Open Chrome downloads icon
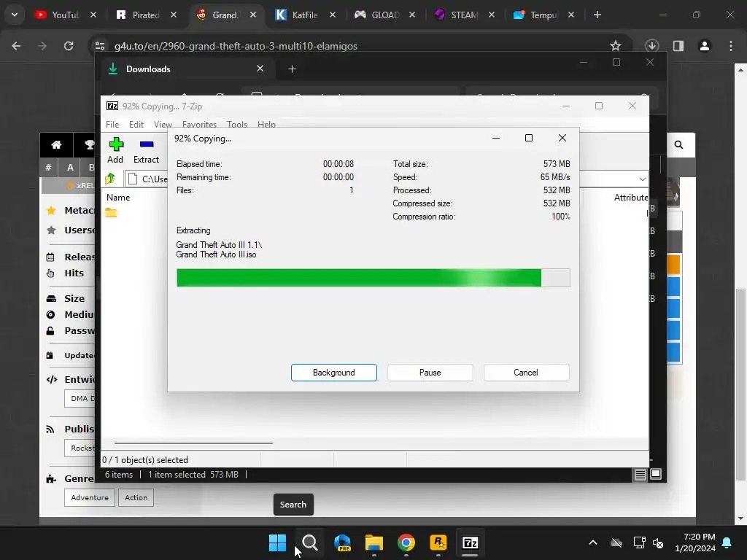This screenshot has height=560, width=747. tap(651, 46)
